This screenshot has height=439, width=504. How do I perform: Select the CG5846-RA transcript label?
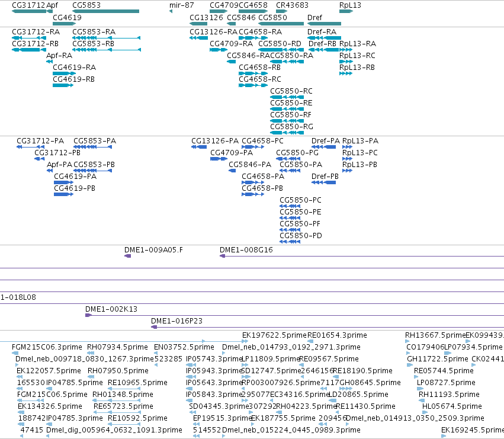[249, 55]
